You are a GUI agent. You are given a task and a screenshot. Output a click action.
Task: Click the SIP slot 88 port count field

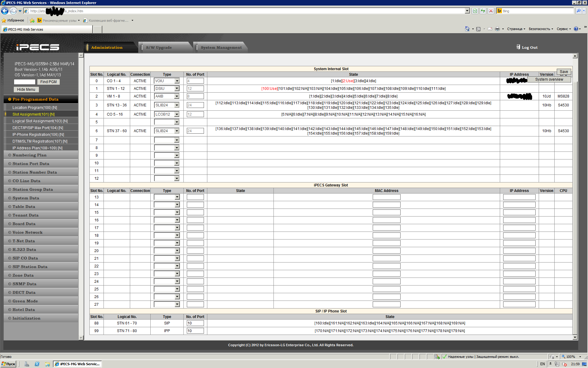pos(195,323)
